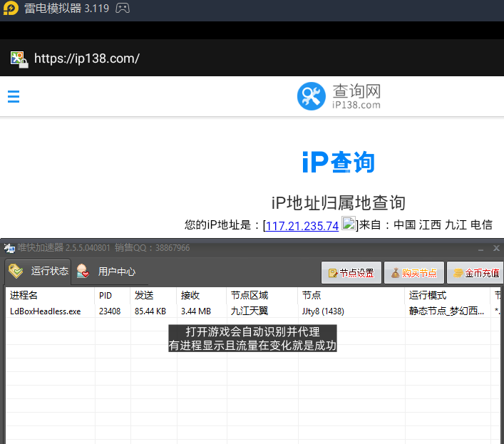Screen dimensions: 504x444
Task: Click the 雷电模拟器 3.119 title text
Action: (x=66, y=8)
